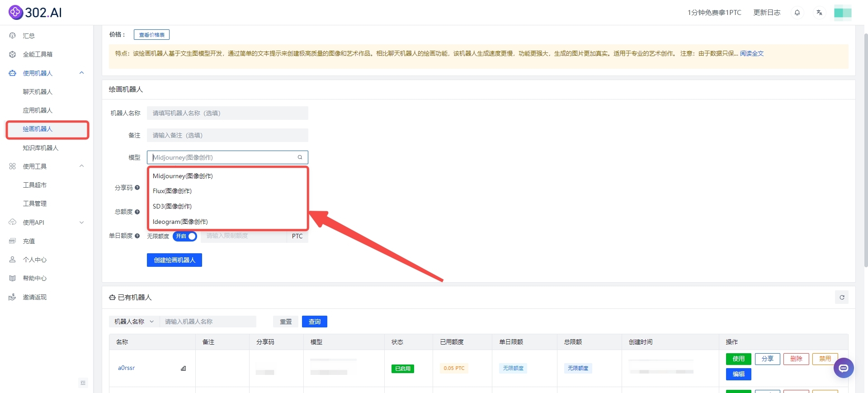Click the 分享 button for a0rssr
The height and width of the screenshot is (393, 868).
point(768,359)
